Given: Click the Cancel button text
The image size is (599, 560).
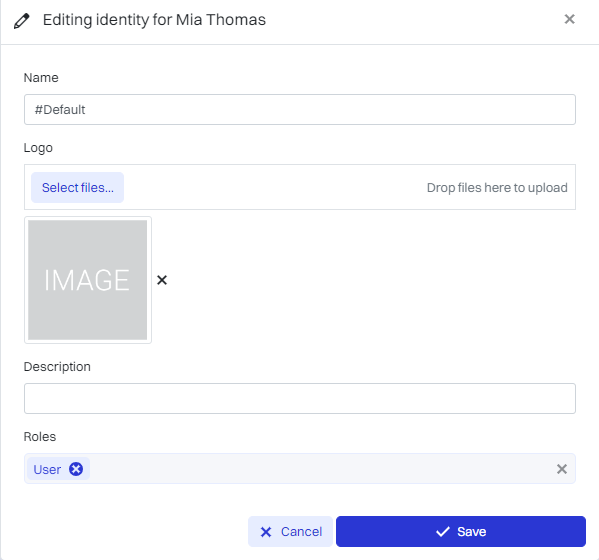Looking at the screenshot, I should pyautogui.click(x=301, y=532).
